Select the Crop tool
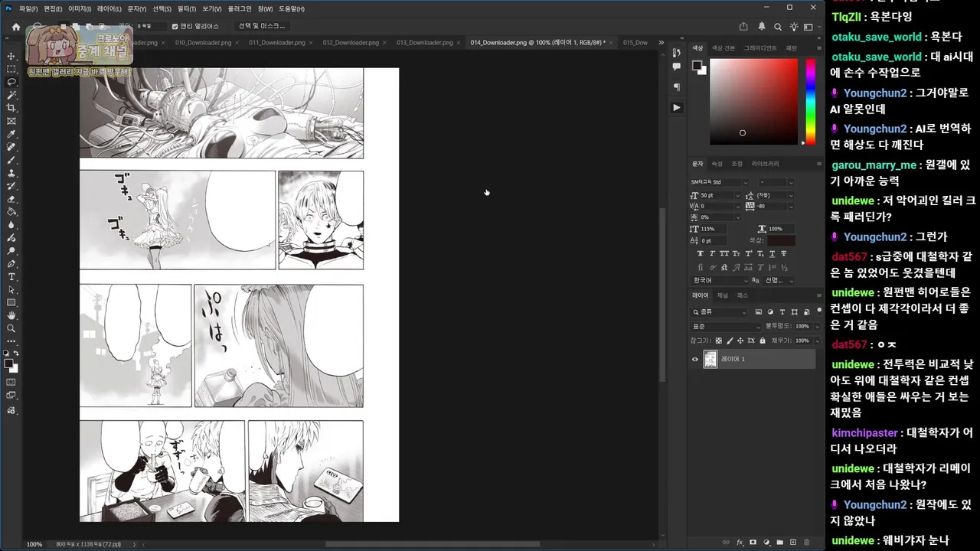 tap(11, 108)
